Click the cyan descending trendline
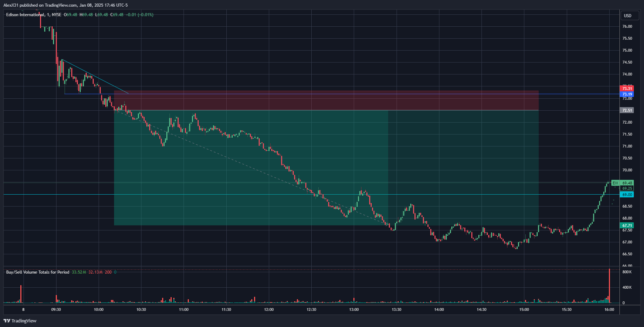 pos(95,77)
